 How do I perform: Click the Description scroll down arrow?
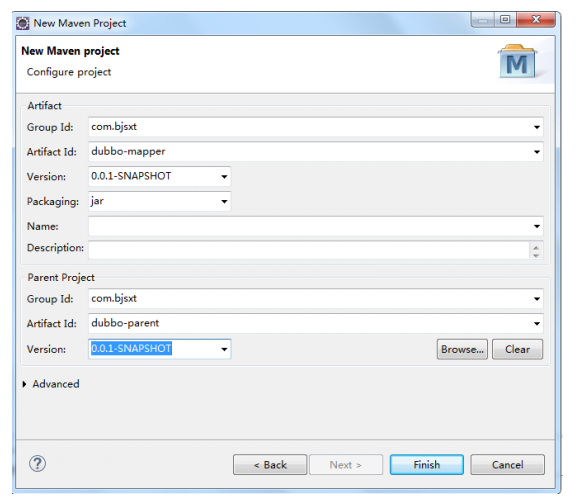coord(536,255)
